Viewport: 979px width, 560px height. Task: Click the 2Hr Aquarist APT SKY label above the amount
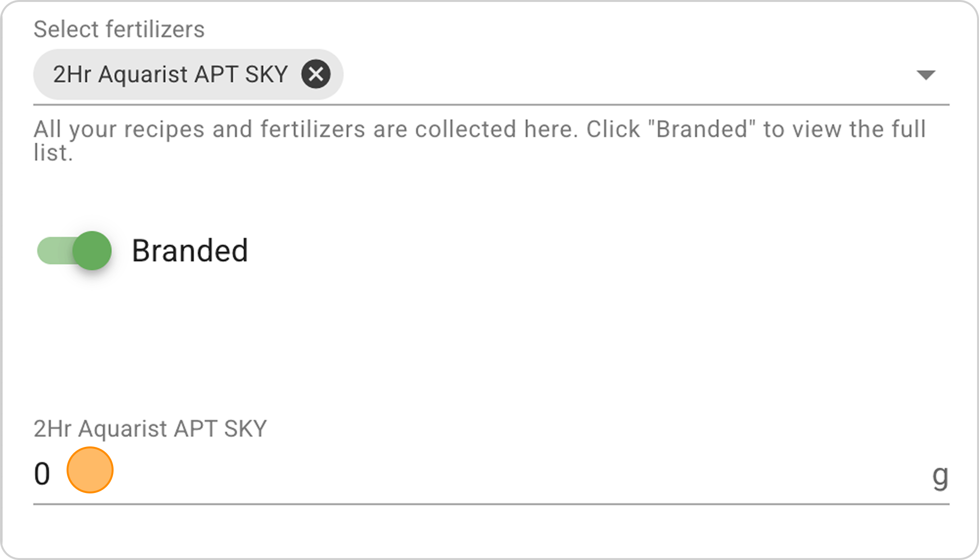click(x=150, y=429)
